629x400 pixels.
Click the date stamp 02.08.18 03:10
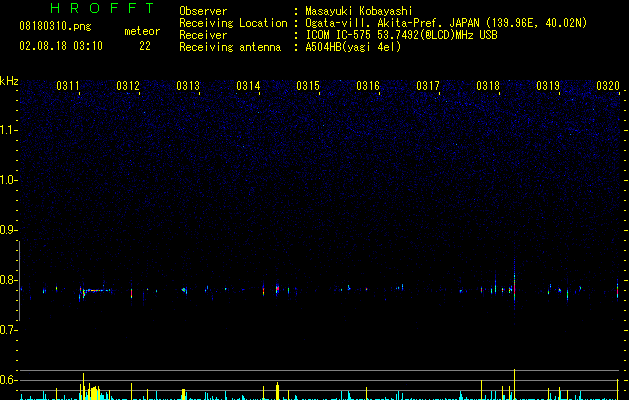(x=61, y=46)
